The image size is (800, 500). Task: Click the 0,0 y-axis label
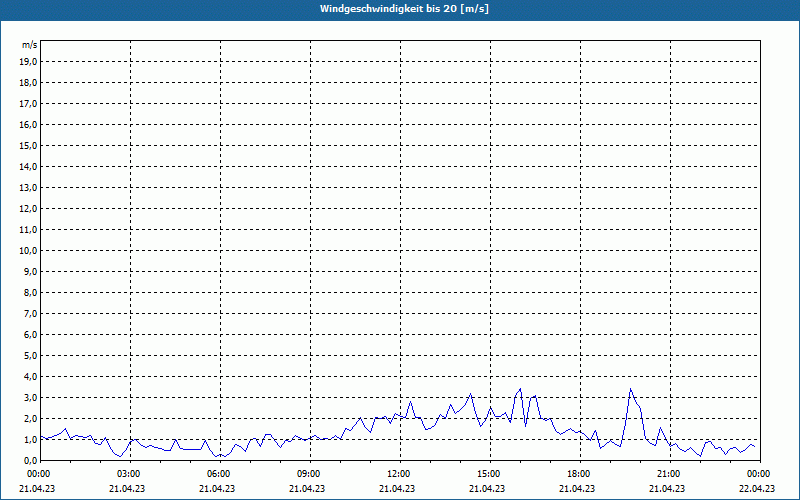click(x=30, y=460)
